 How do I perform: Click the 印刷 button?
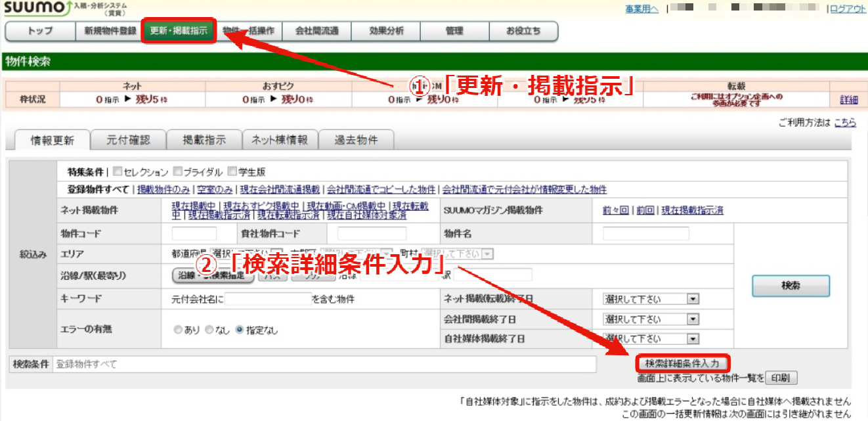click(x=781, y=378)
